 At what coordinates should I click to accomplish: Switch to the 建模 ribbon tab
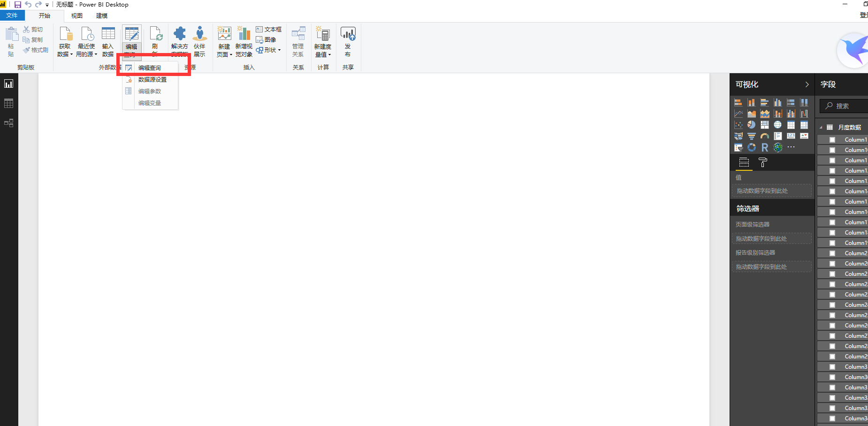click(102, 15)
